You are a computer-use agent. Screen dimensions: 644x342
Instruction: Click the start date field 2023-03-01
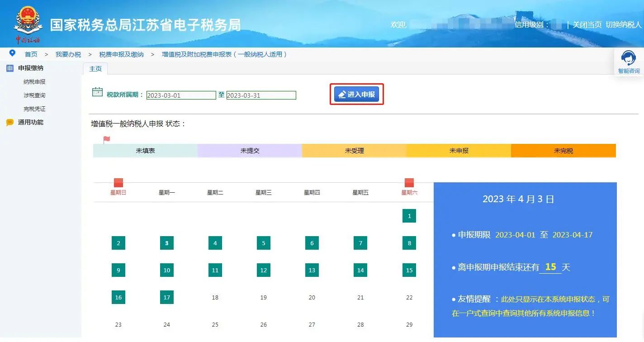(181, 95)
